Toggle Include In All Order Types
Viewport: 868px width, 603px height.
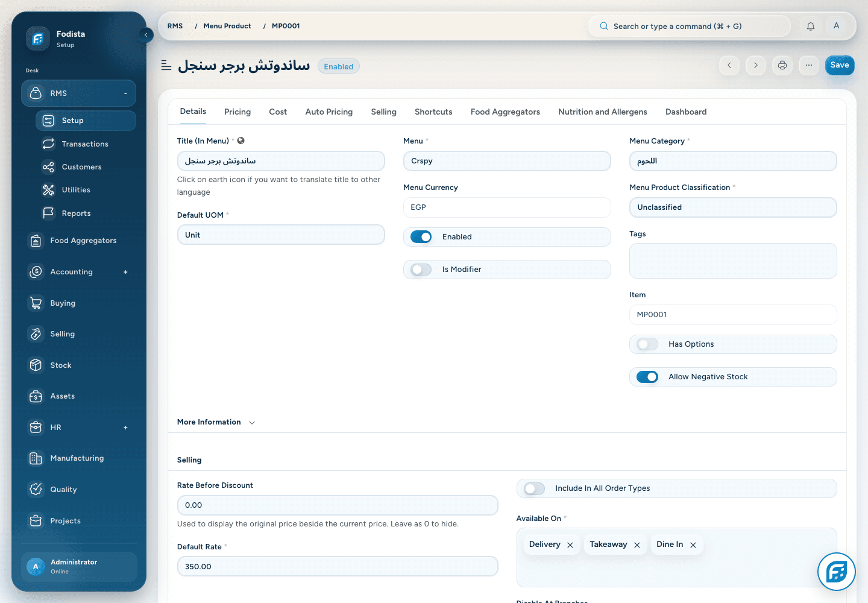[535, 488]
